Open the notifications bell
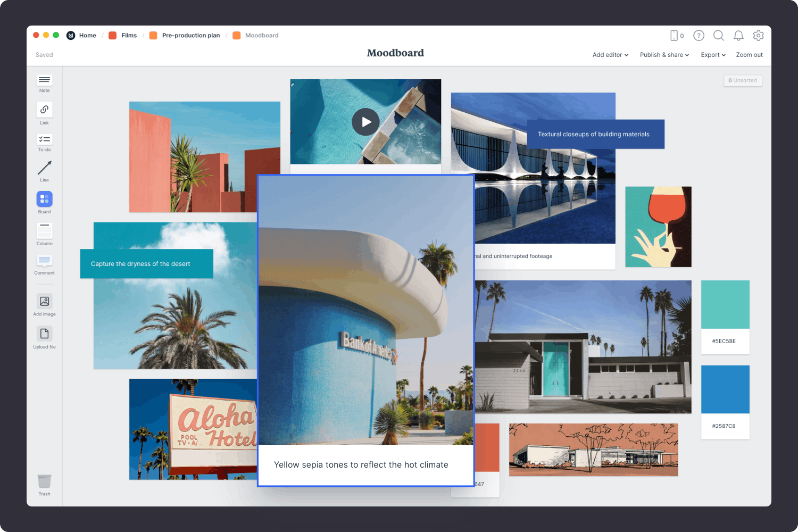 pos(738,36)
